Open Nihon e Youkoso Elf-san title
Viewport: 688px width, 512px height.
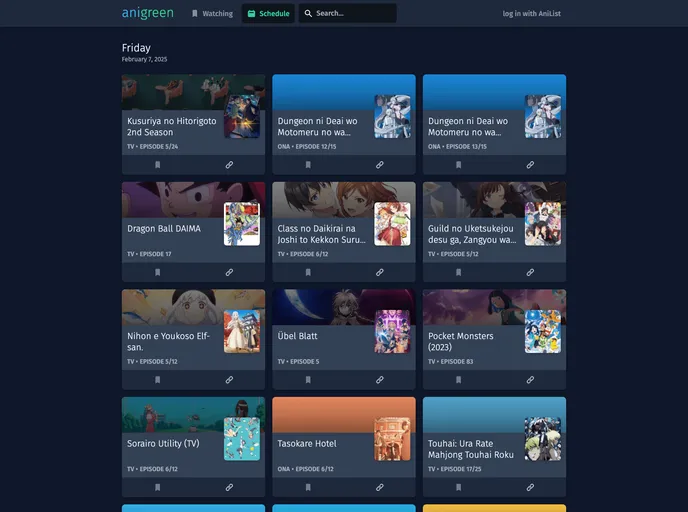168,341
